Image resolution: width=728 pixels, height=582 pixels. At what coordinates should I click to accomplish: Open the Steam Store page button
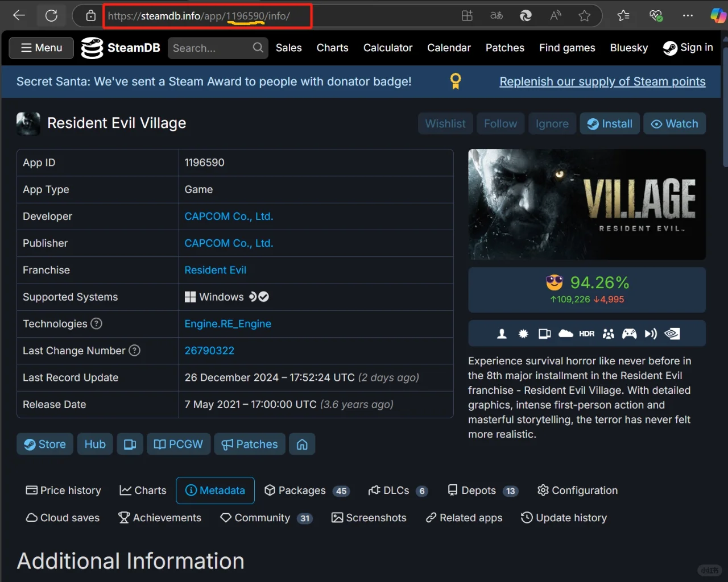click(x=45, y=444)
